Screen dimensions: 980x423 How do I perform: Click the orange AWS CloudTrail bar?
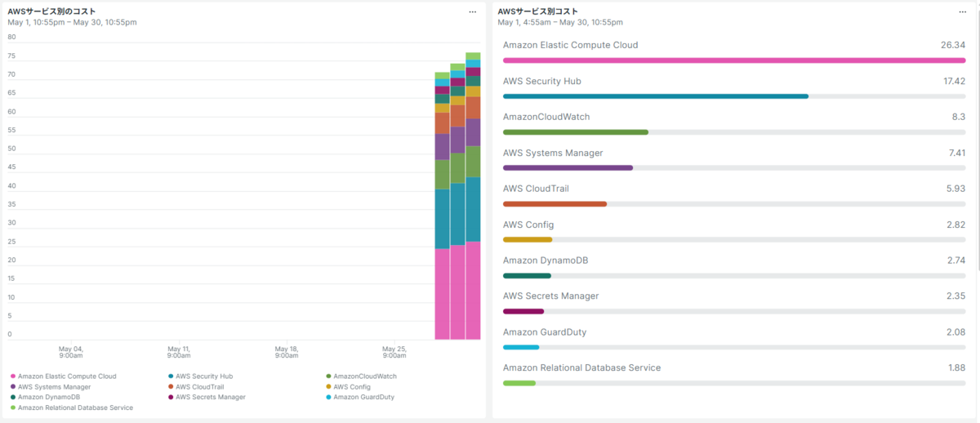(555, 204)
